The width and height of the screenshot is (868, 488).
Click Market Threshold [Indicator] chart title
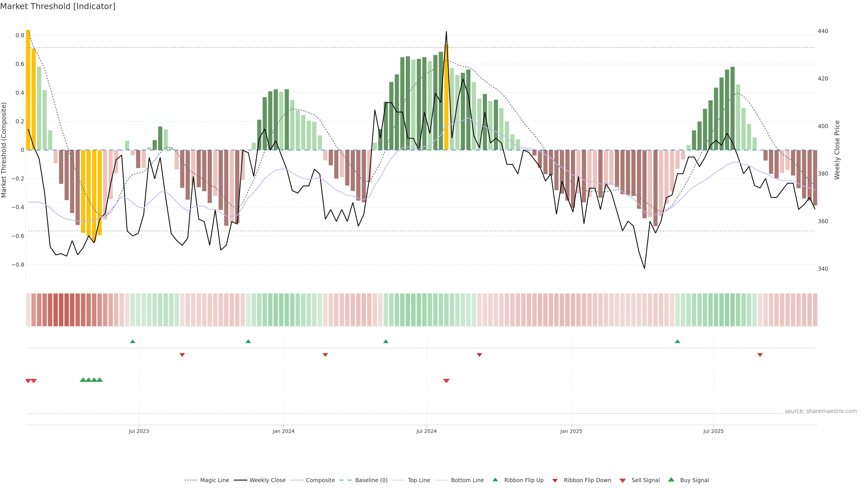[58, 6]
